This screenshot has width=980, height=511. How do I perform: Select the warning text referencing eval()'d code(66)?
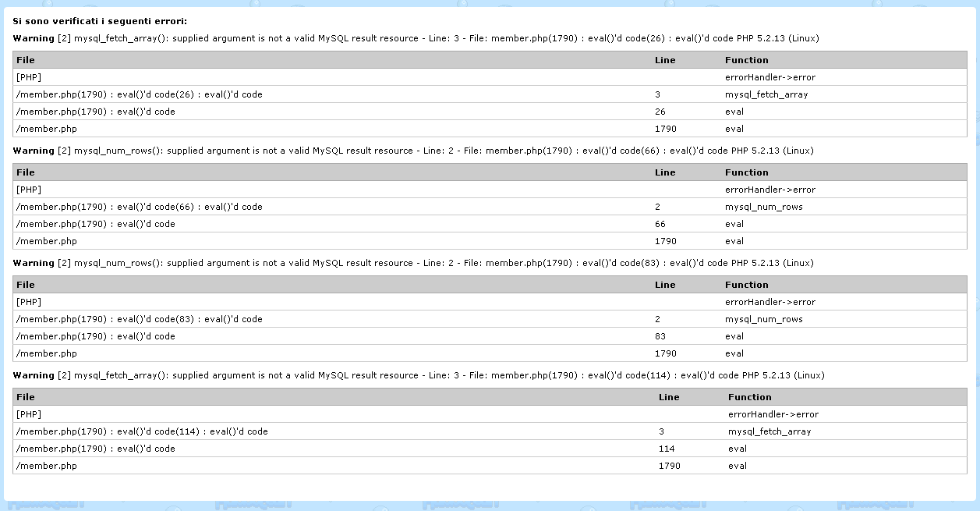[413, 151]
